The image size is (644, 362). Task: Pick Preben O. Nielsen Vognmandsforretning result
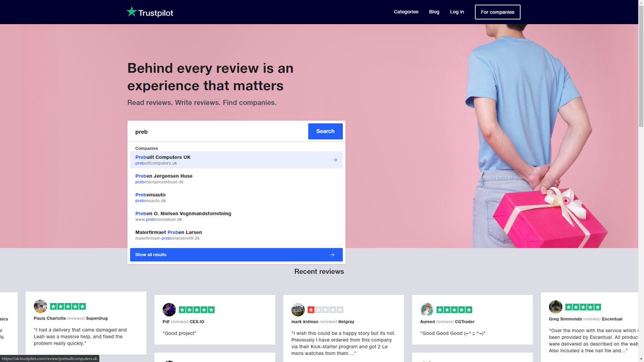(x=236, y=216)
